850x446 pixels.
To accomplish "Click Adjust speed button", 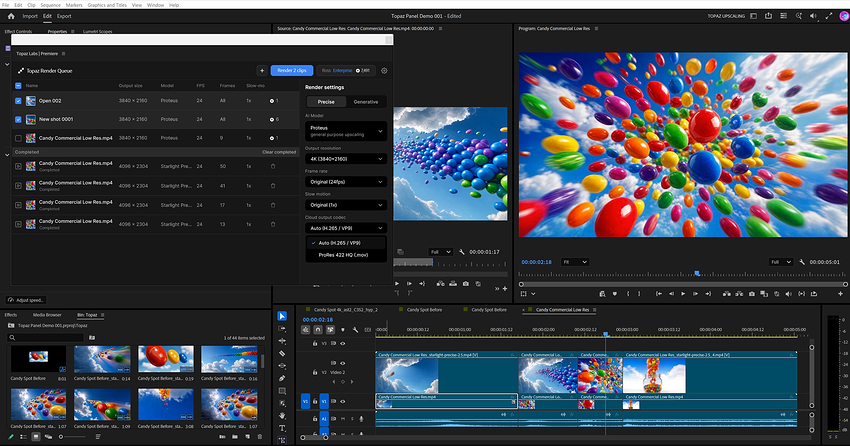I will tap(26, 300).
